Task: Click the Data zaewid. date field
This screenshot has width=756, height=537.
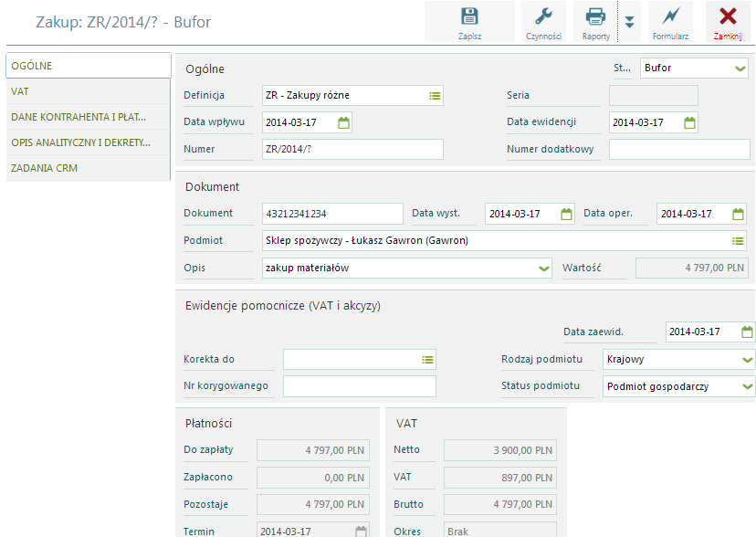Action: (x=709, y=332)
